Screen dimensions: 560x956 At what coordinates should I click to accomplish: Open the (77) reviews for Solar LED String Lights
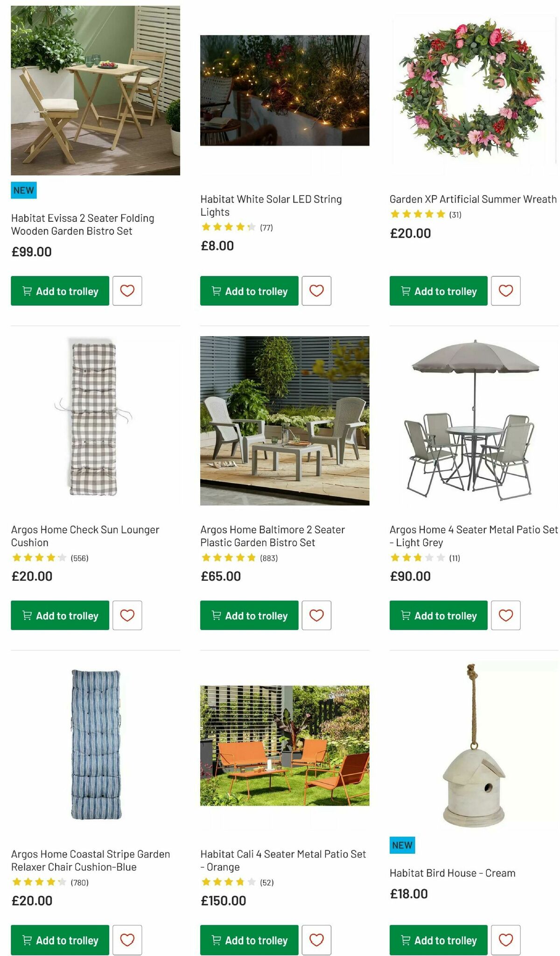click(x=267, y=228)
